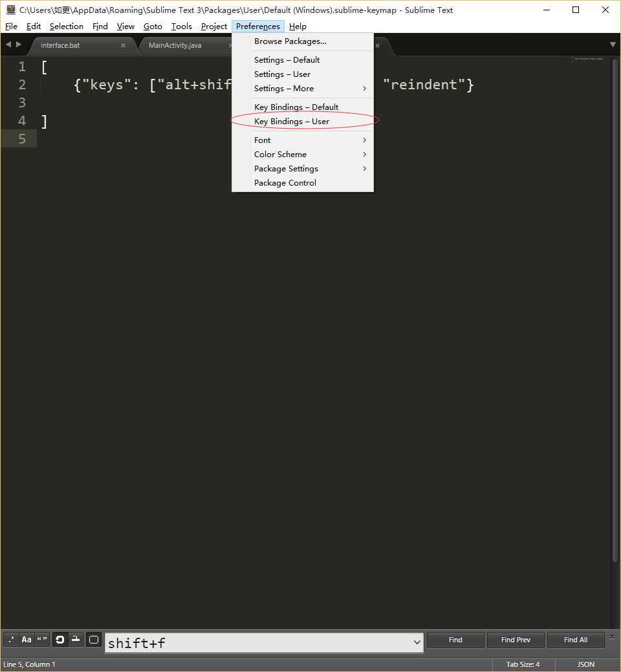Enable search in selection

(x=76, y=639)
